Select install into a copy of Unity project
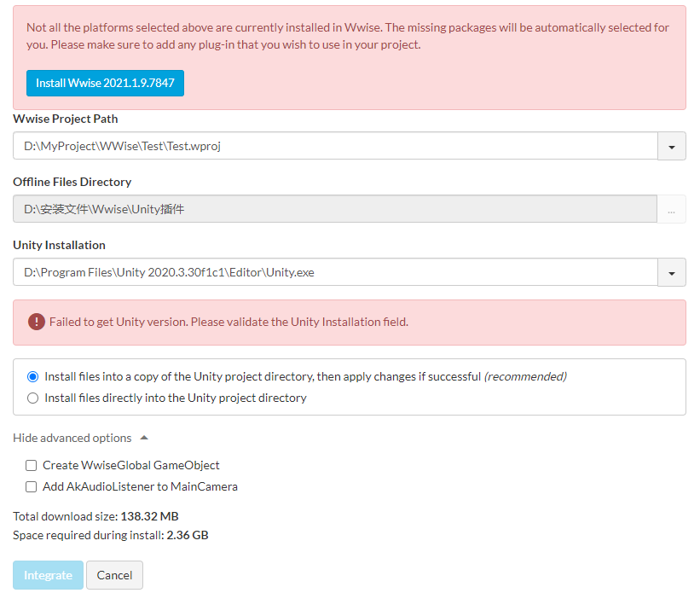The height and width of the screenshot is (593, 700). 33,376
